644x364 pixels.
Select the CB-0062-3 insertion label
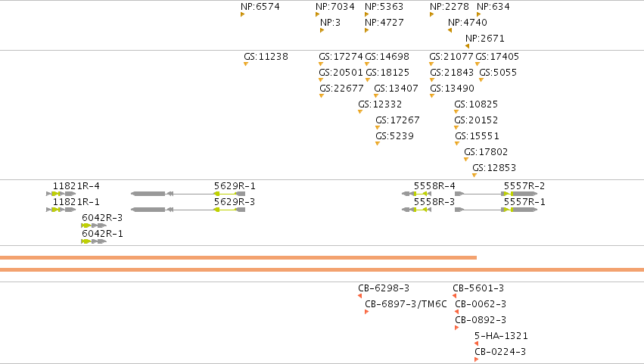tap(481, 304)
